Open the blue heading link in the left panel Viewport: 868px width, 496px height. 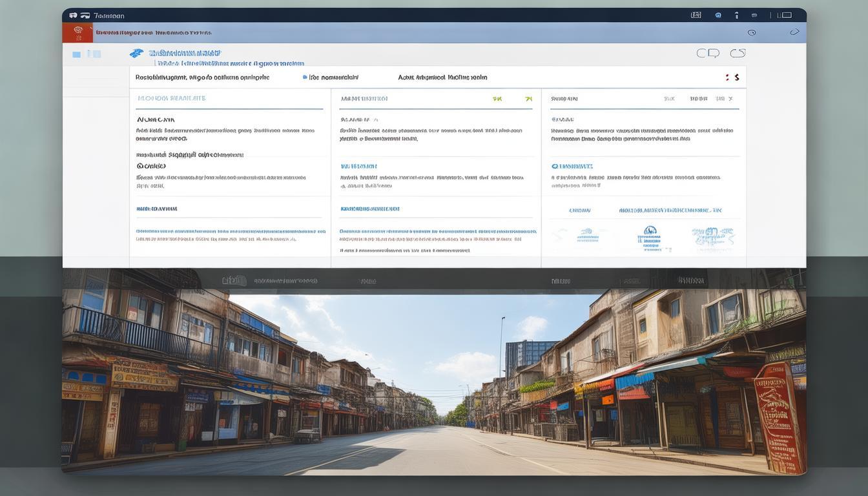point(156,209)
